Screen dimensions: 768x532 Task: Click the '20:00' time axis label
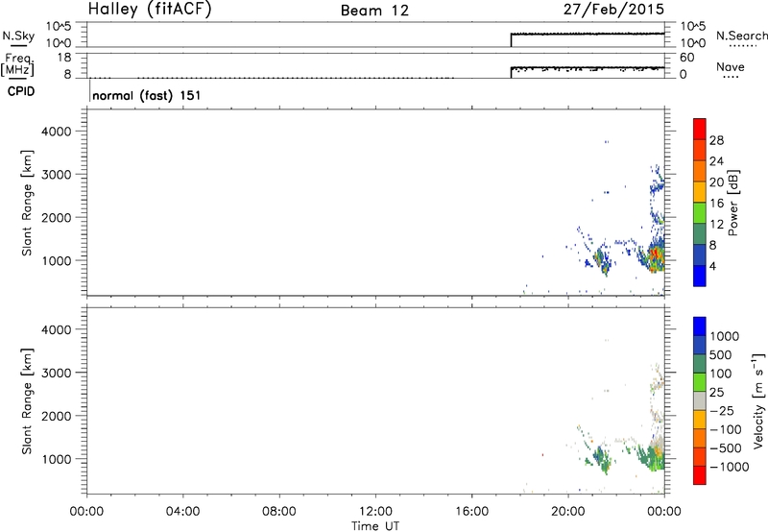click(x=568, y=512)
